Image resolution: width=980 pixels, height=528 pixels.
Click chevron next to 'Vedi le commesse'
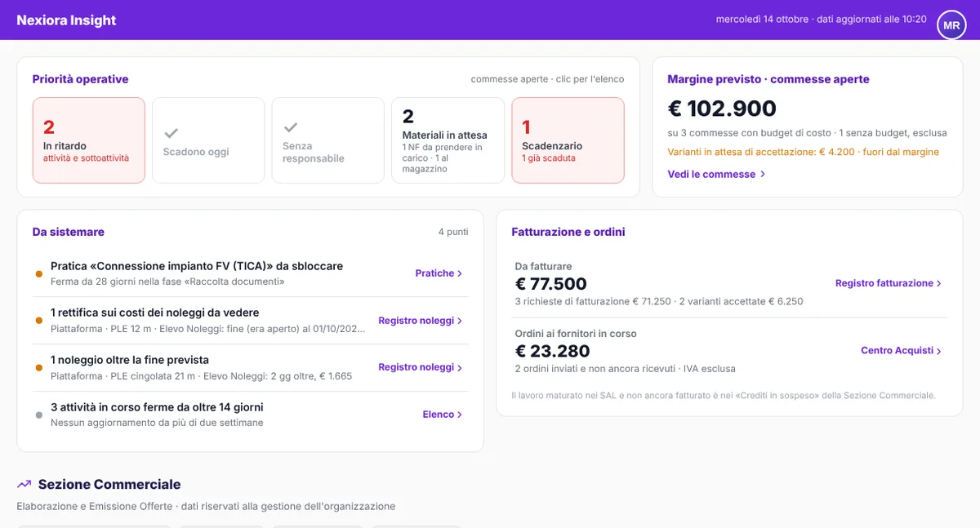point(762,174)
